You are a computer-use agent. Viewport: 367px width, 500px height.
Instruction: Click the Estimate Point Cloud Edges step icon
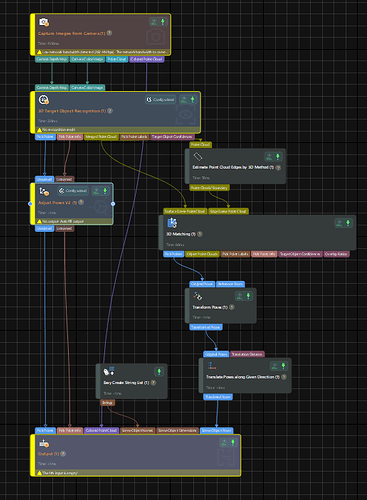(198, 156)
